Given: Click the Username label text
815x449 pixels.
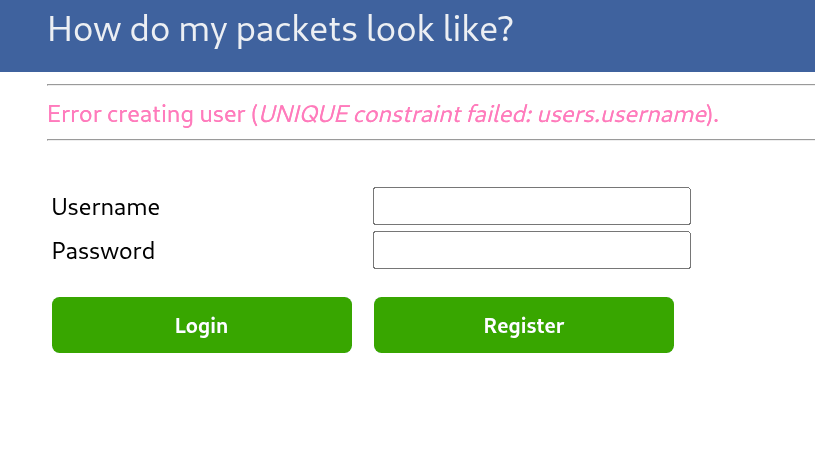Looking at the screenshot, I should (x=105, y=207).
